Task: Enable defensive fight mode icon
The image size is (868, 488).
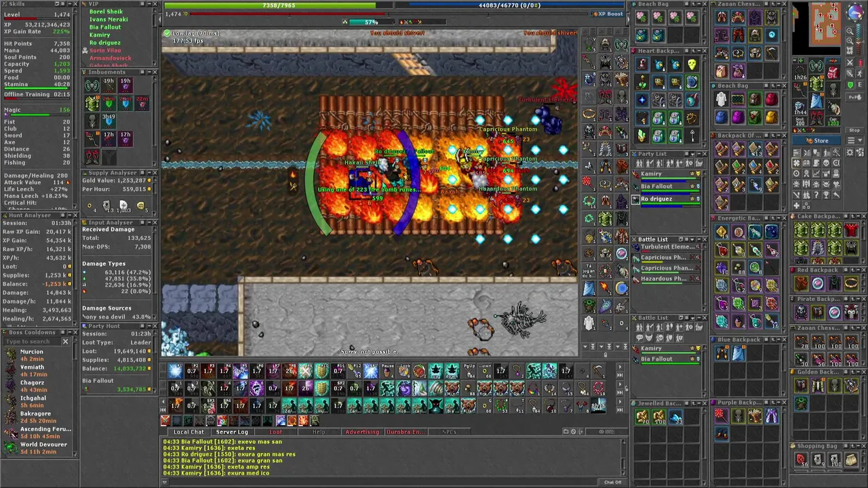Action: coord(850,73)
